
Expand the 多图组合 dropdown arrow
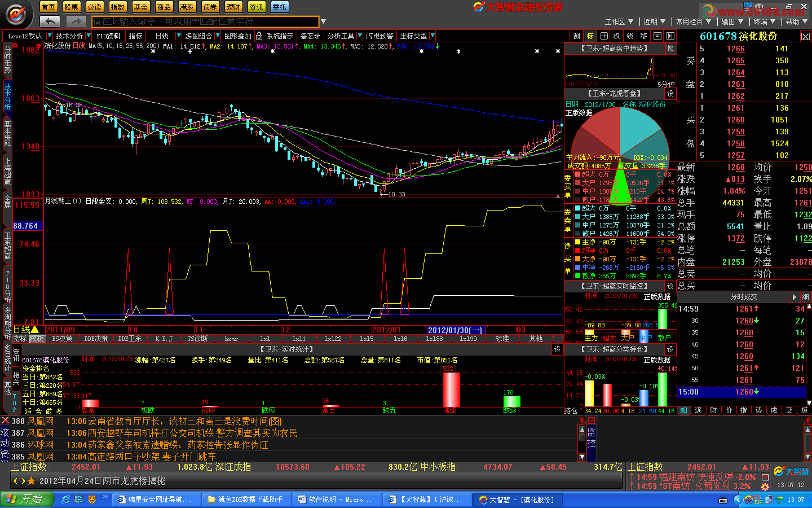coord(218,36)
